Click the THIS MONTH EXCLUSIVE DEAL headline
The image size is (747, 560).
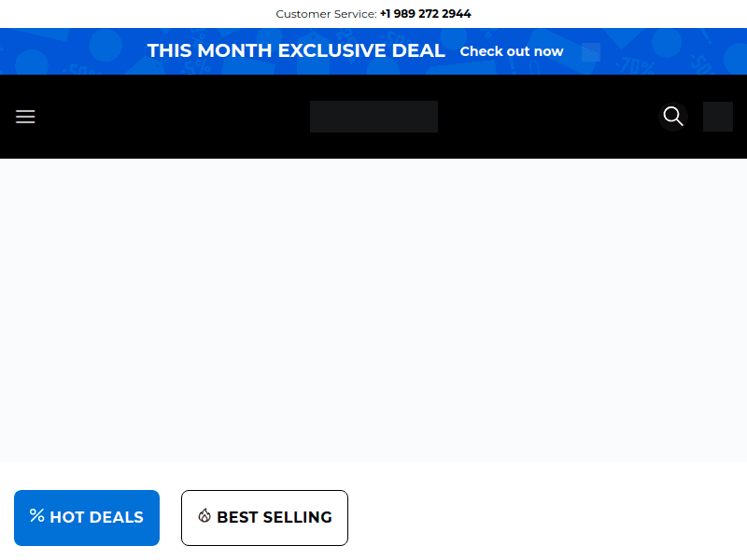click(296, 51)
